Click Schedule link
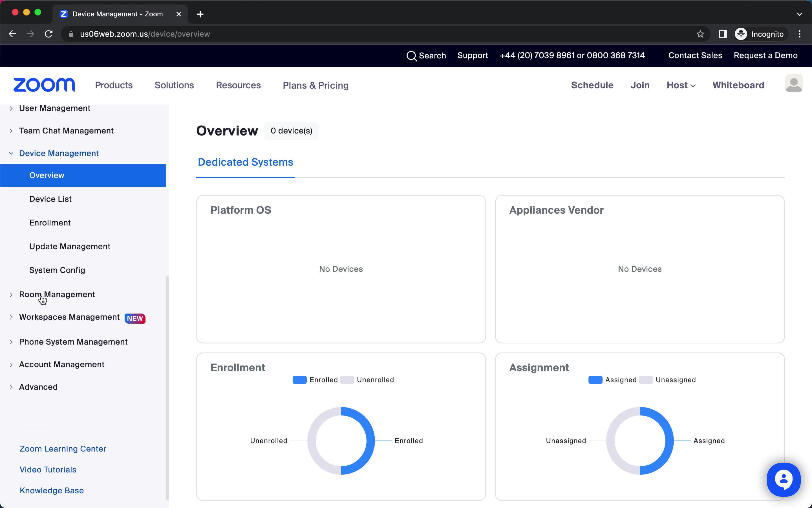The image size is (812, 508). 592,85
